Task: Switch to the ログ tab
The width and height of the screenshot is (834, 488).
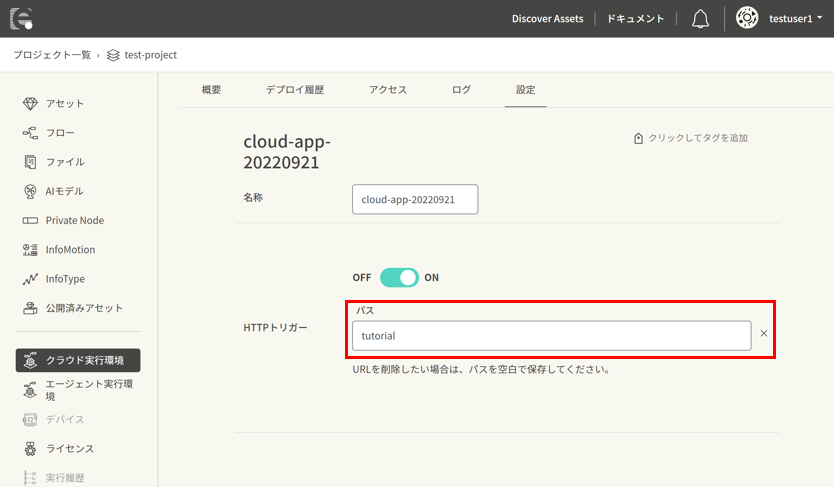Action: [461, 90]
